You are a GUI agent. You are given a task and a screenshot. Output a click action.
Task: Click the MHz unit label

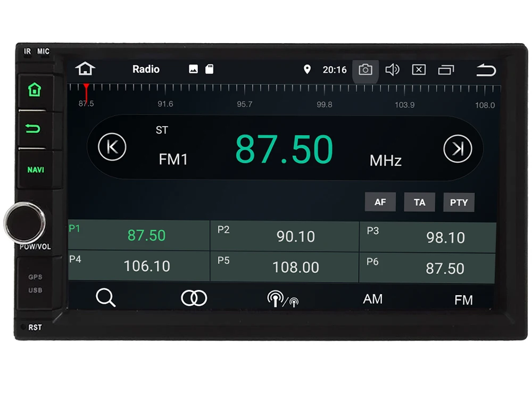point(385,161)
